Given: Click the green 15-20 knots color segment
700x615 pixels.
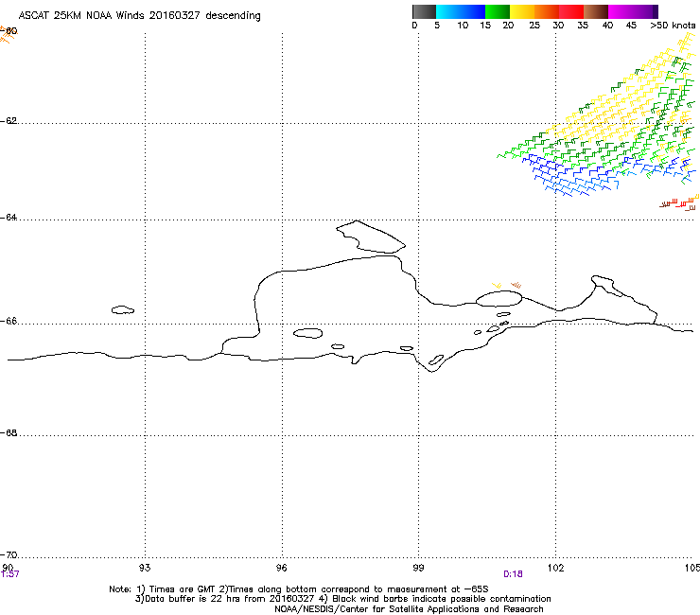Looking at the screenshot, I should point(498,11).
